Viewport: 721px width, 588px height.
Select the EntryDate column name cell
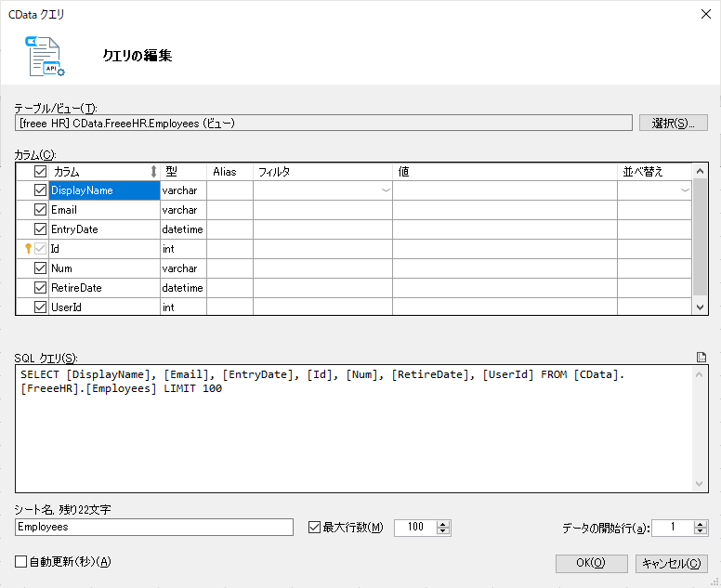click(x=104, y=229)
